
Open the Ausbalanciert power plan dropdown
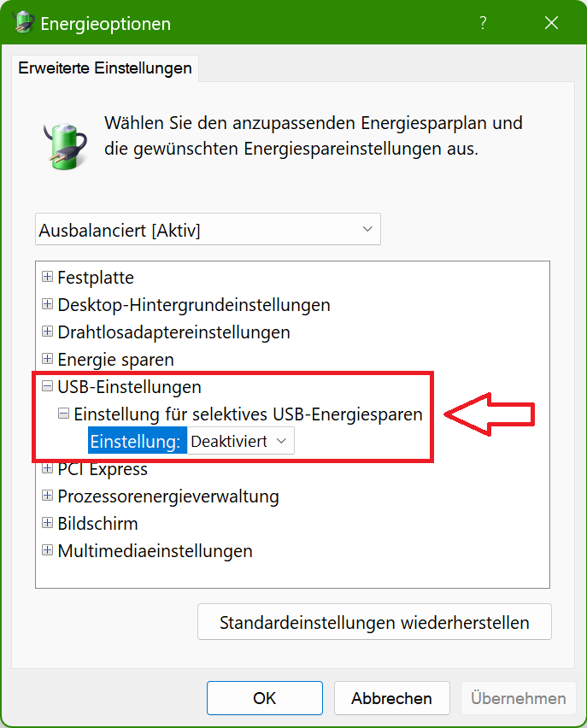click(x=208, y=229)
